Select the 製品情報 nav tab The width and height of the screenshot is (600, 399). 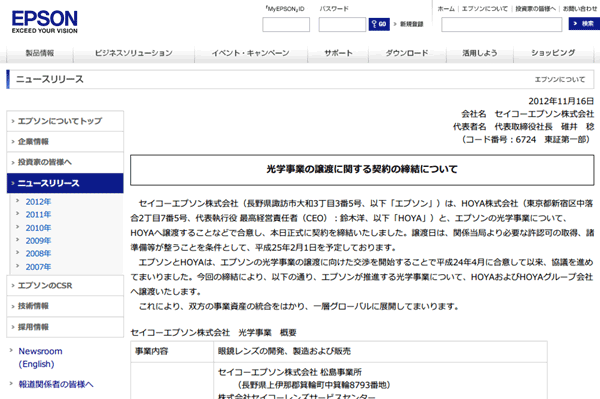40,53
